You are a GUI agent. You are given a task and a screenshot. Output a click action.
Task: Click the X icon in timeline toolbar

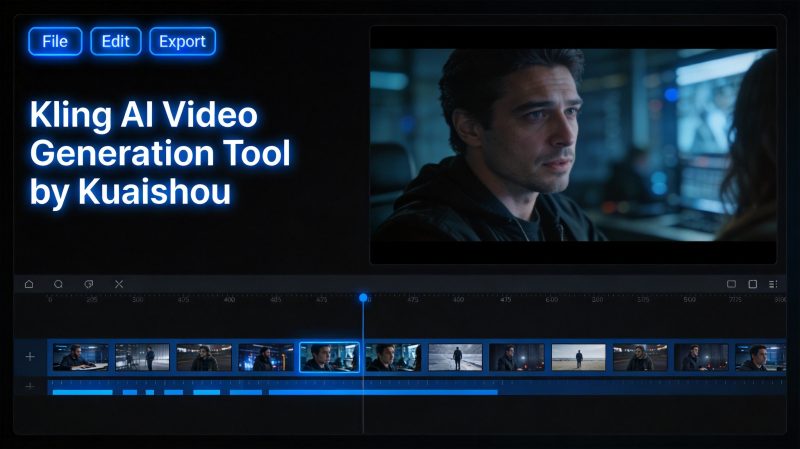[x=119, y=284]
